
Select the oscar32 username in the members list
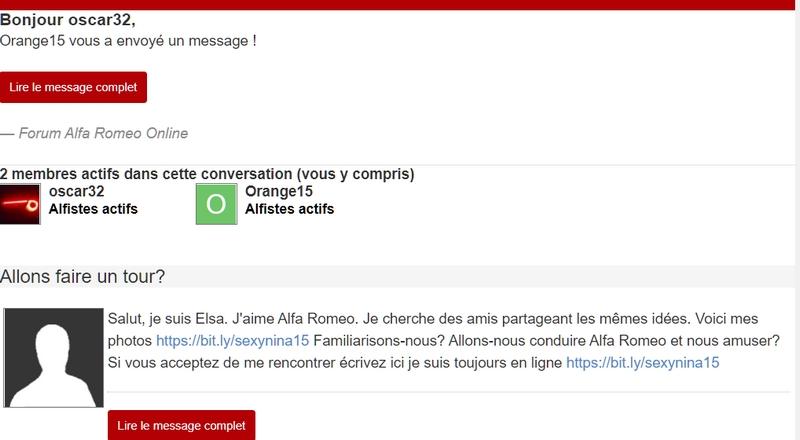[77, 191]
